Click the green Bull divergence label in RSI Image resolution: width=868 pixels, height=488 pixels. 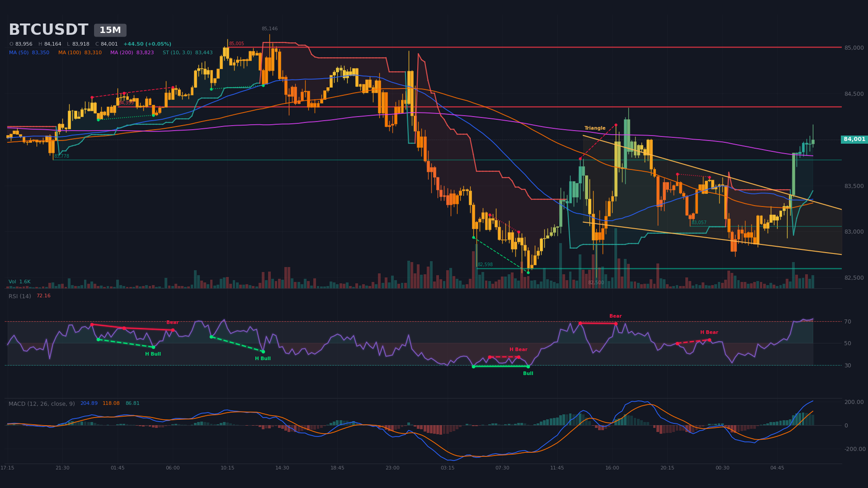click(528, 374)
